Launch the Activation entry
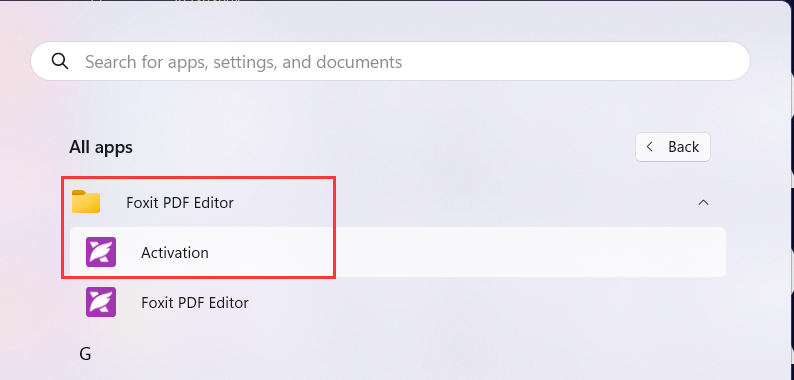The width and height of the screenshot is (794, 380). click(398, 252)
